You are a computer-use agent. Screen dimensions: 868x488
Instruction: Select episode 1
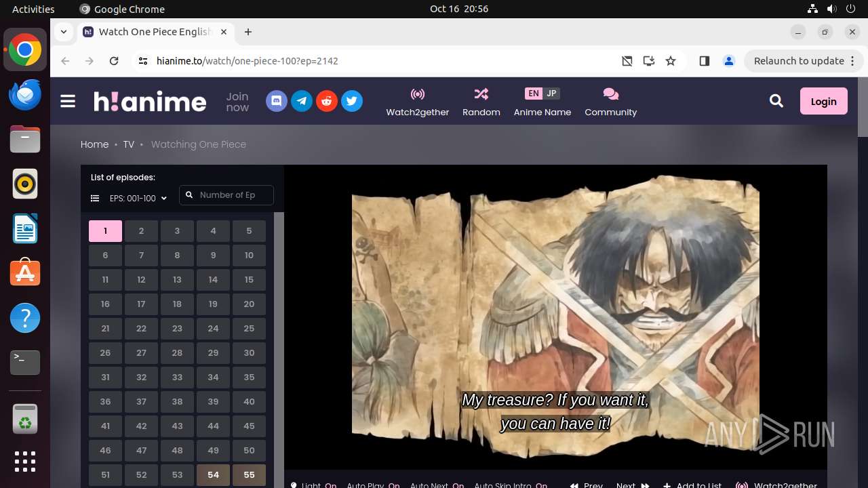105,231
